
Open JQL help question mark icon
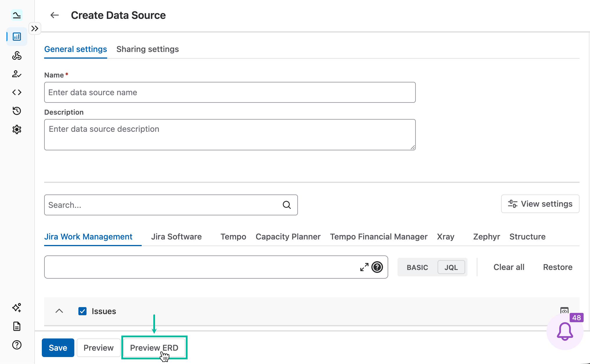tap(377, 267)
